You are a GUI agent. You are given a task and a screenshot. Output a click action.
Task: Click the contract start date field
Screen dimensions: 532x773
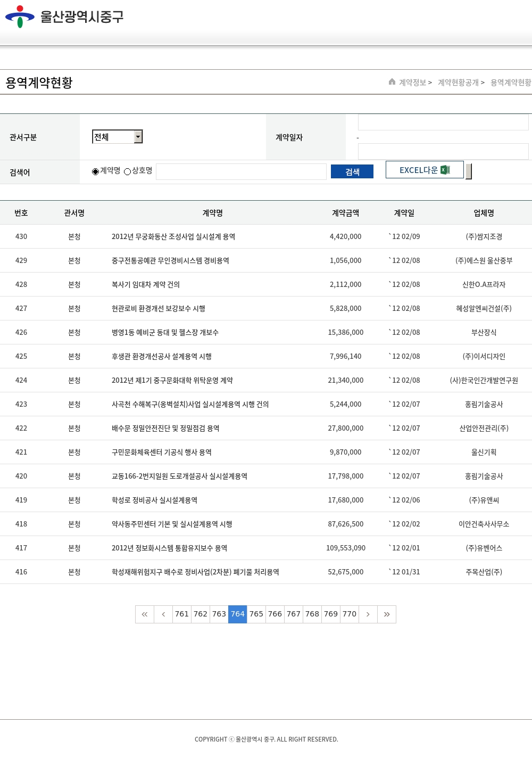443,122
